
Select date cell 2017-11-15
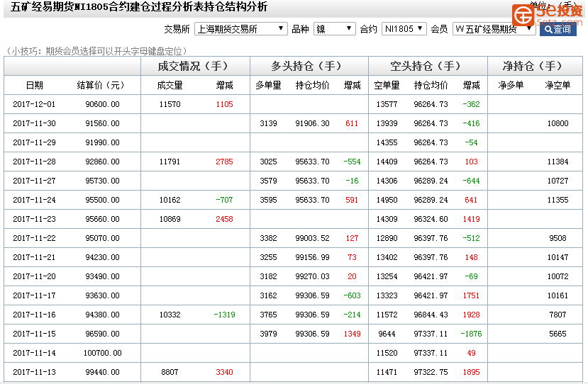pyautogui.click(x=34, y=334)
